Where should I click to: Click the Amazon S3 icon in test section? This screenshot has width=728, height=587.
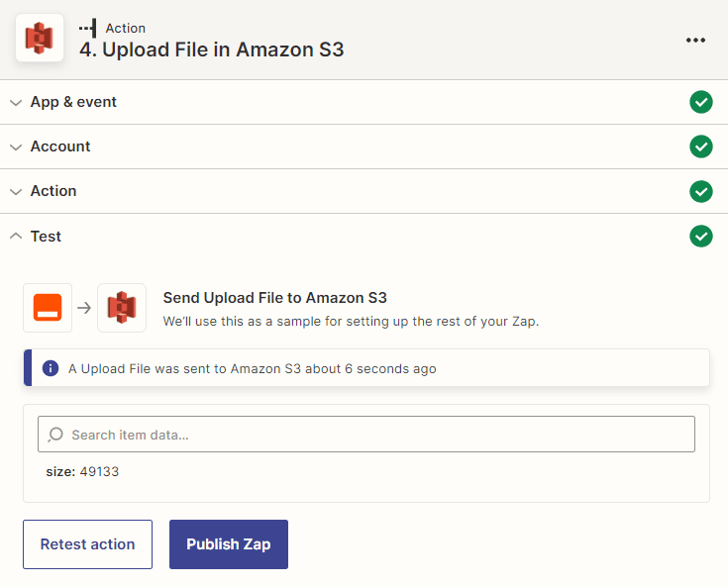point(122,308)
